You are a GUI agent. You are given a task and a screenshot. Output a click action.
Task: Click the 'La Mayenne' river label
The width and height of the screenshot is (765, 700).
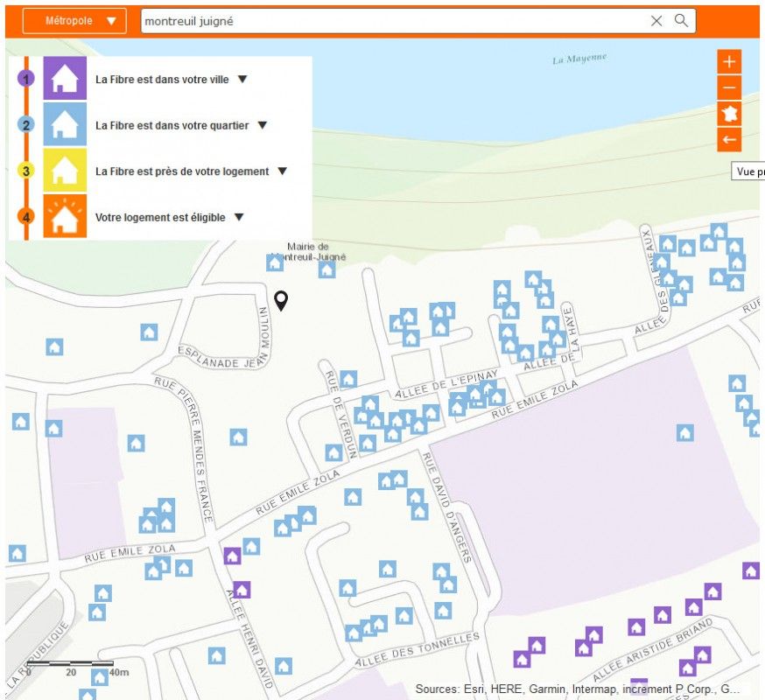pos(579,59)
